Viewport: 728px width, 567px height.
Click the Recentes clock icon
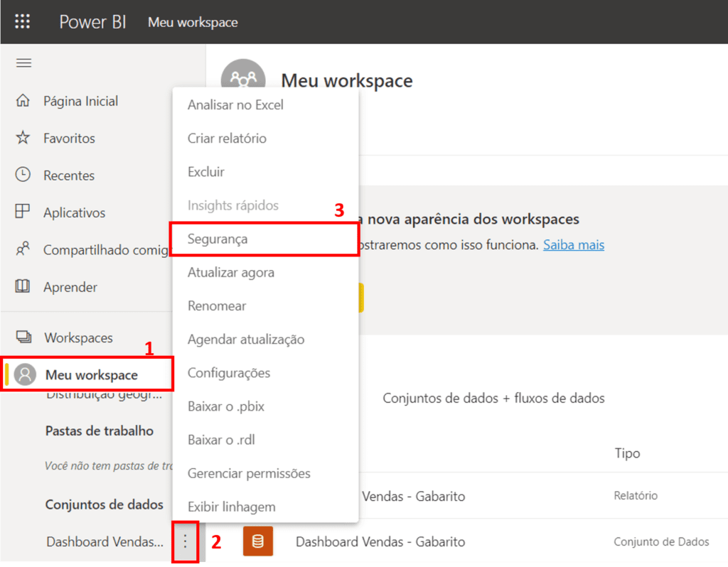tap(23, 175)
